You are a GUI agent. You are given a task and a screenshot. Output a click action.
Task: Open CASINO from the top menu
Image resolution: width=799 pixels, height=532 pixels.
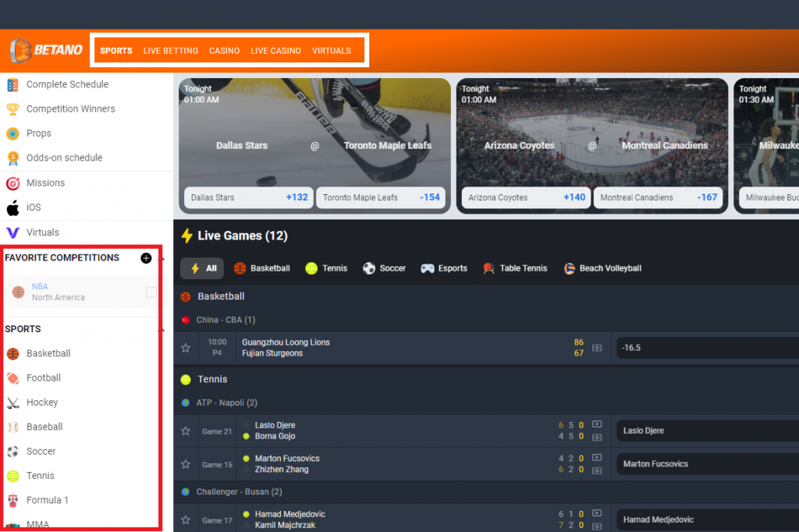(x=224, y=51)
